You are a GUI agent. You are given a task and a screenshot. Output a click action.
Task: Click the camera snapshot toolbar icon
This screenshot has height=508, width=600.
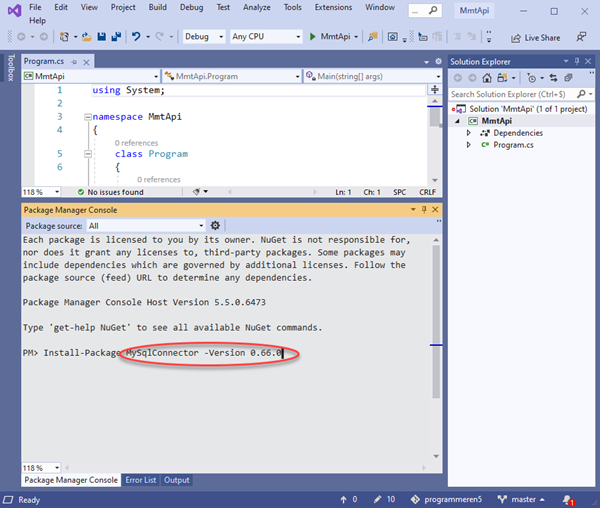pos(393,37)
